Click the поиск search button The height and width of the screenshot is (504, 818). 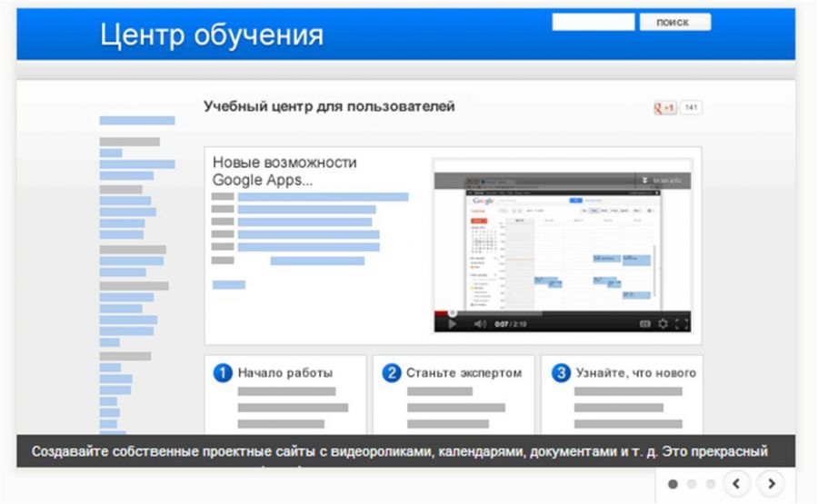tap(675, 23)
